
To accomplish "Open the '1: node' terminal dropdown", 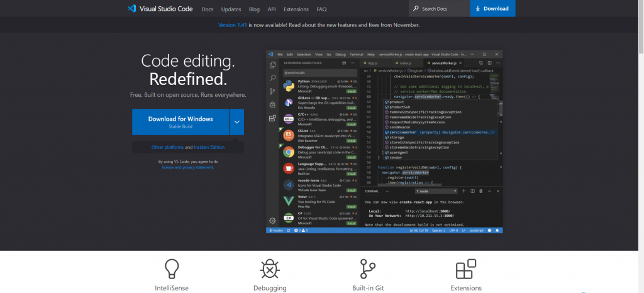I will click(436, 191).
